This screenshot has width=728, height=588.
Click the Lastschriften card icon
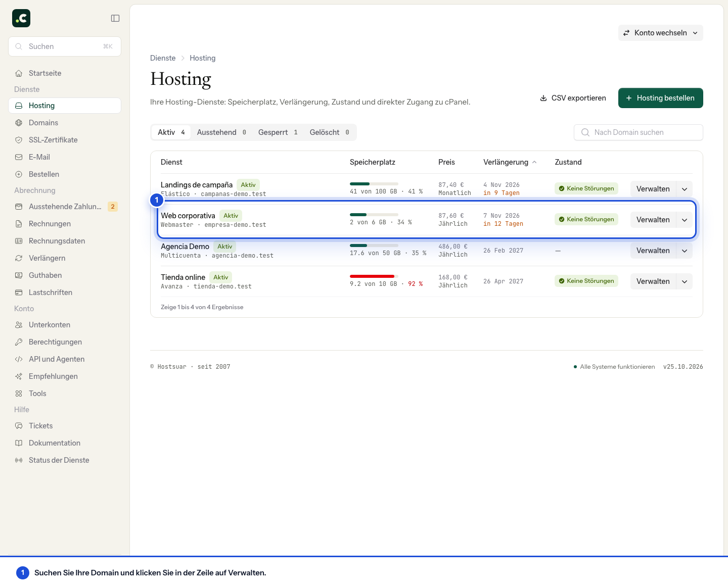coord(19,292)
